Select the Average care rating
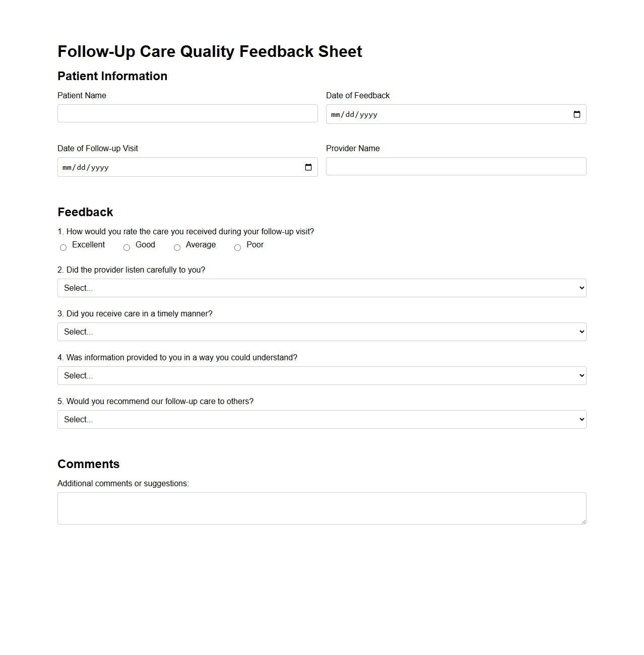The height and width of the screenshot is (655, 644). [x=177, y=247]
